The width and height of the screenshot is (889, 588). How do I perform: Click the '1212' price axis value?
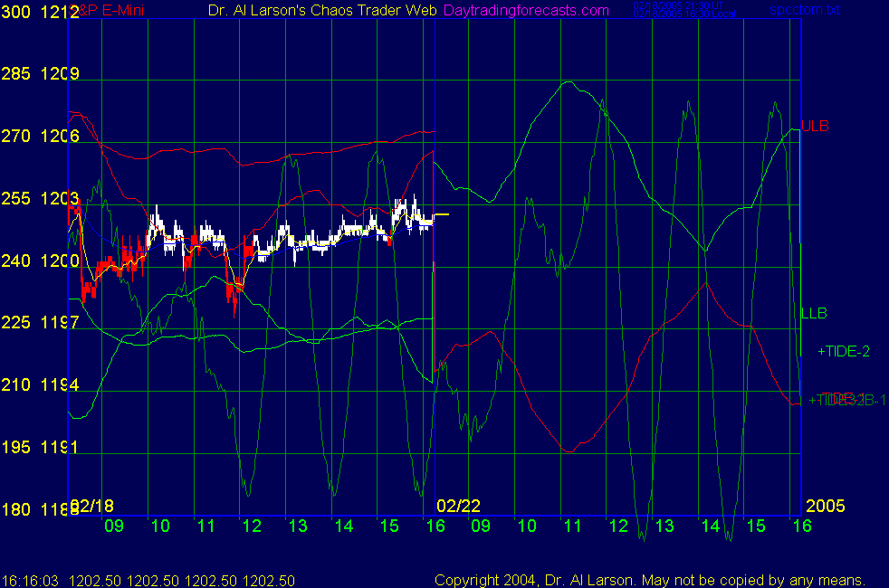60,12
